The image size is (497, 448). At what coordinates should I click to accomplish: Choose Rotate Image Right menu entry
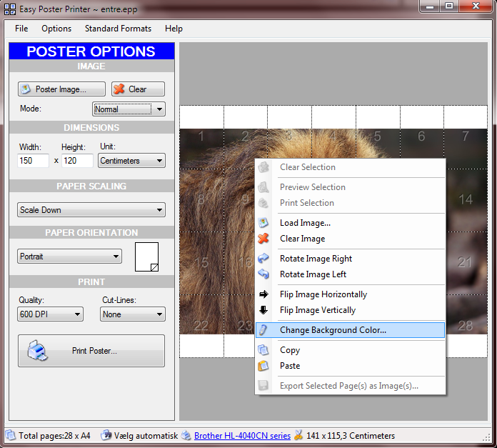pyautogui.click(x=350, y=259)
